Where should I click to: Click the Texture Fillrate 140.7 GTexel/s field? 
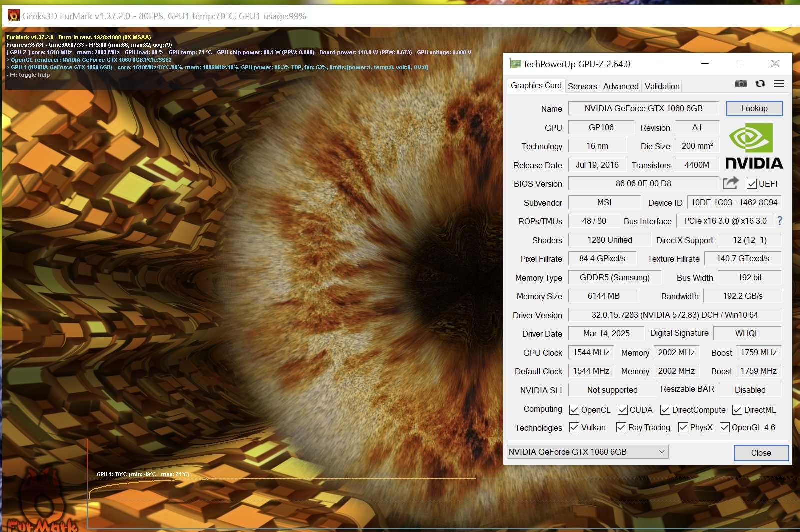[x=743, y=258]
